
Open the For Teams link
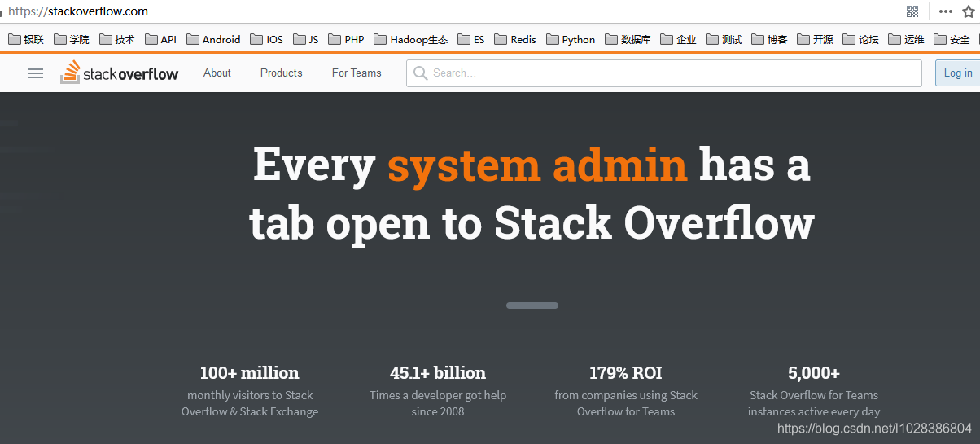point(357,73)
